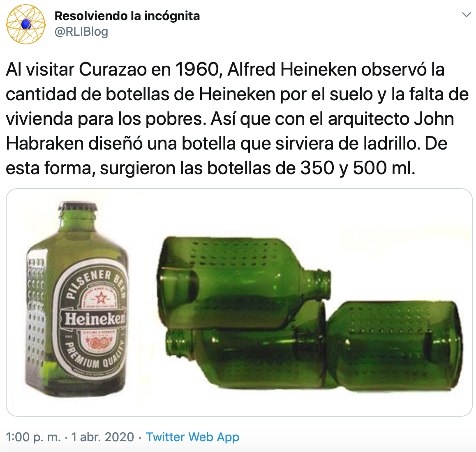
Task: Click the Premium Quality text on label
Action: [95, 356]
